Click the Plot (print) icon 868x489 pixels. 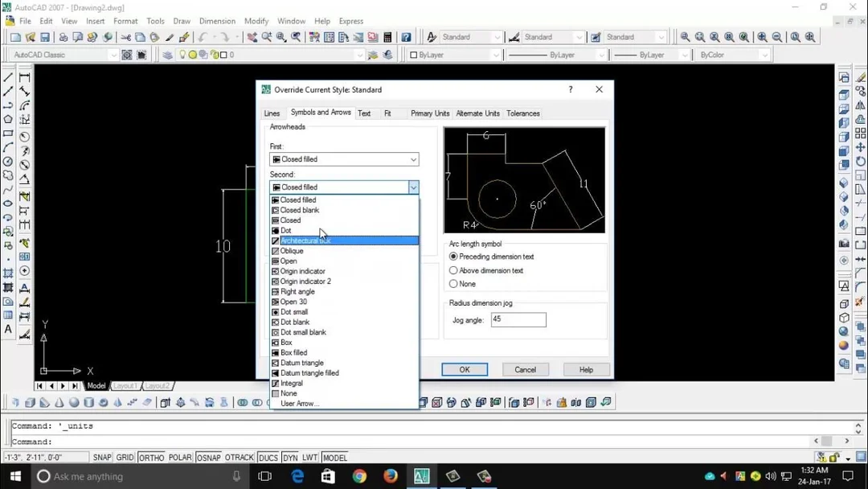pyautogui.click(x=63, y=37)
